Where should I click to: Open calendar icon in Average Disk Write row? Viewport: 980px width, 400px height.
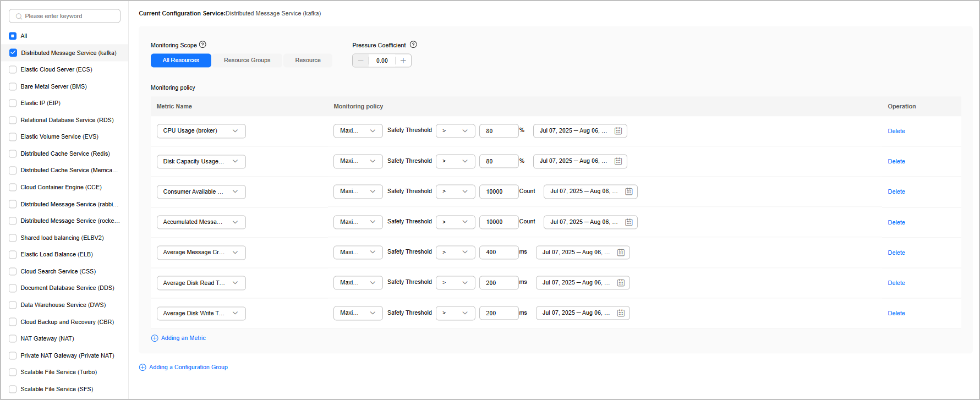pos(621,313)
